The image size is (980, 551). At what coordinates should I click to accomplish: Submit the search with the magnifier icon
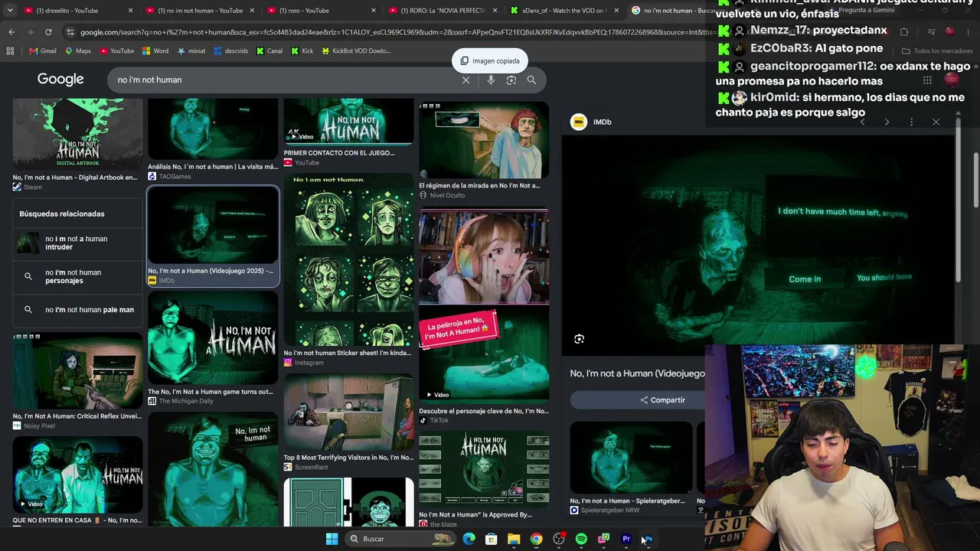(531, 80)
